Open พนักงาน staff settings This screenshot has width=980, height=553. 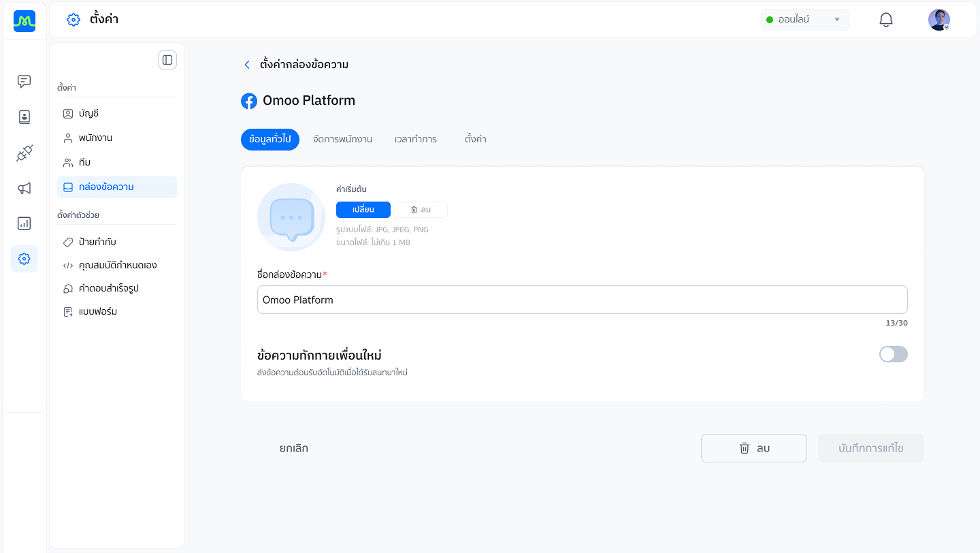point(117,138)
